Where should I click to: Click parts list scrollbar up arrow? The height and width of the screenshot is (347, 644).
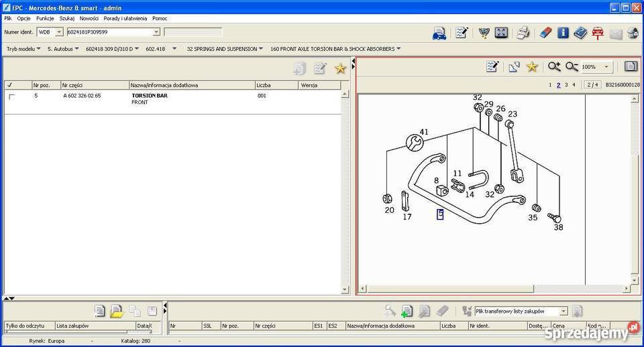[345, 94]
